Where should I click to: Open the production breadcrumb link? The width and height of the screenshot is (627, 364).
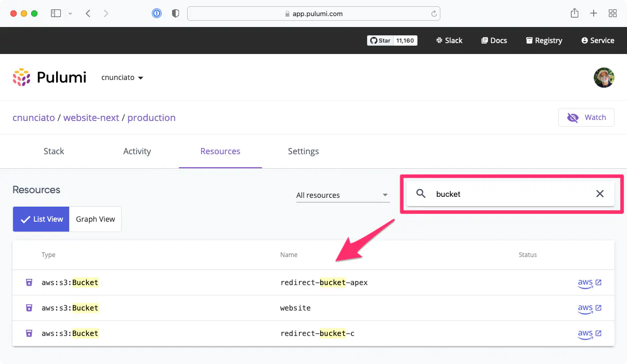[x=151, y=117]
